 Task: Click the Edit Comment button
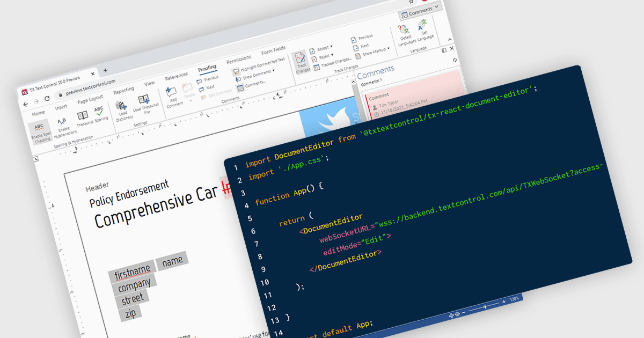tap(216, 94)
